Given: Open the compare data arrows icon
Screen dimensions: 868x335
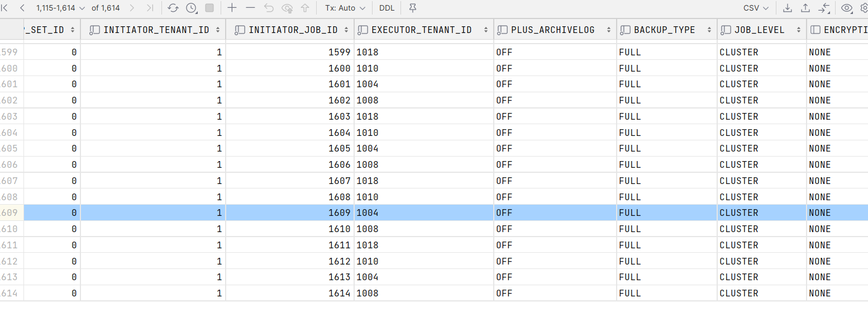Looking at the screenshot, I should (x=824, y=8).
